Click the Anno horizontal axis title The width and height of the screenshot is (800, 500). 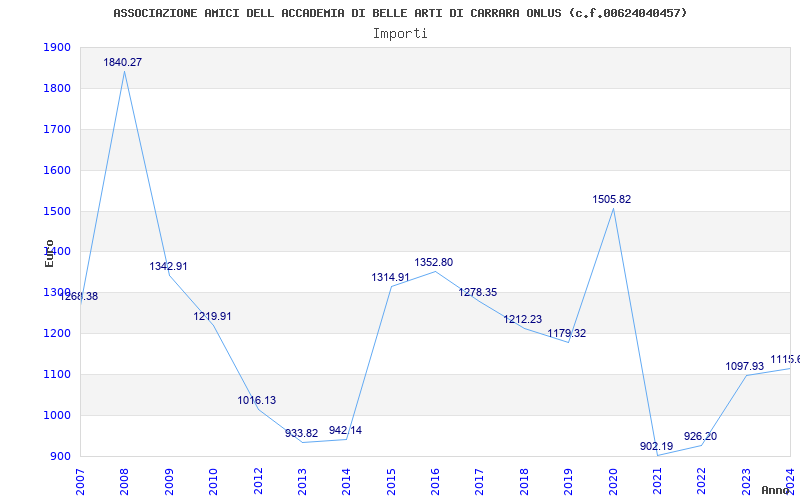tap(776, 490)
